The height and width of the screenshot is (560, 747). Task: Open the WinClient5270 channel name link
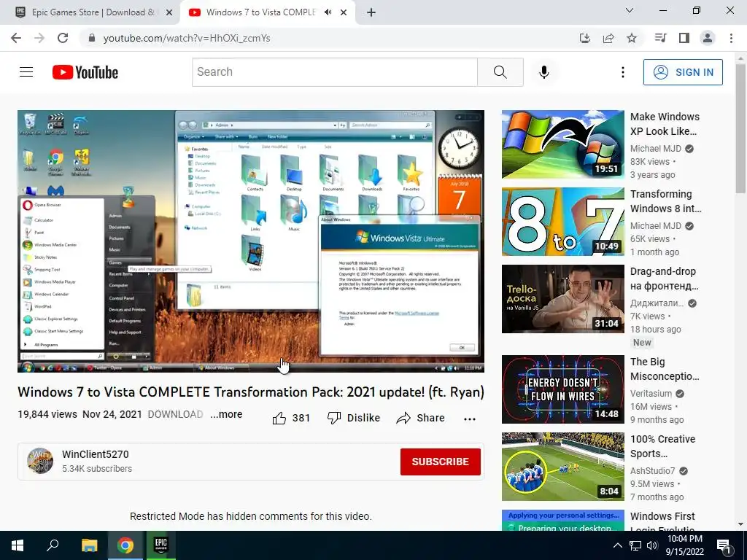pos(96,454)
